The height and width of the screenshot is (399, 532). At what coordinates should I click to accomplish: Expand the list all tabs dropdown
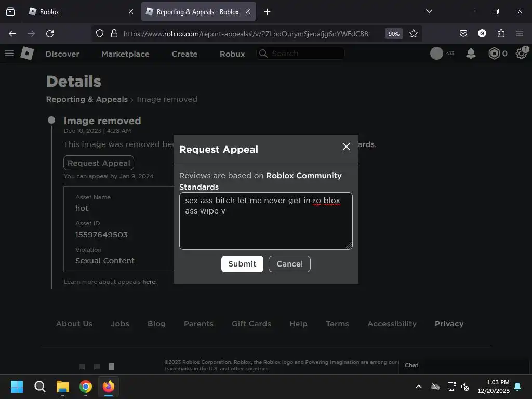[429, 11]
